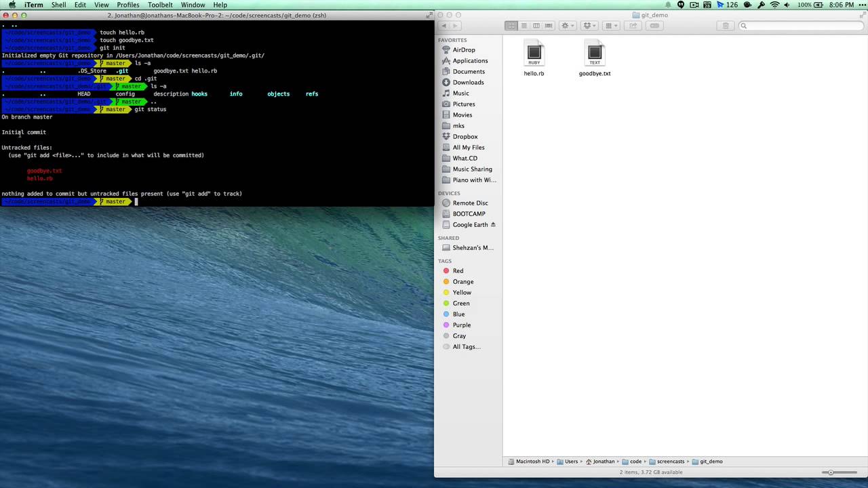Screen dimensions: 868x488
Task: Select AirDrop in Finder sidebar
Action: tap(464, 49)
